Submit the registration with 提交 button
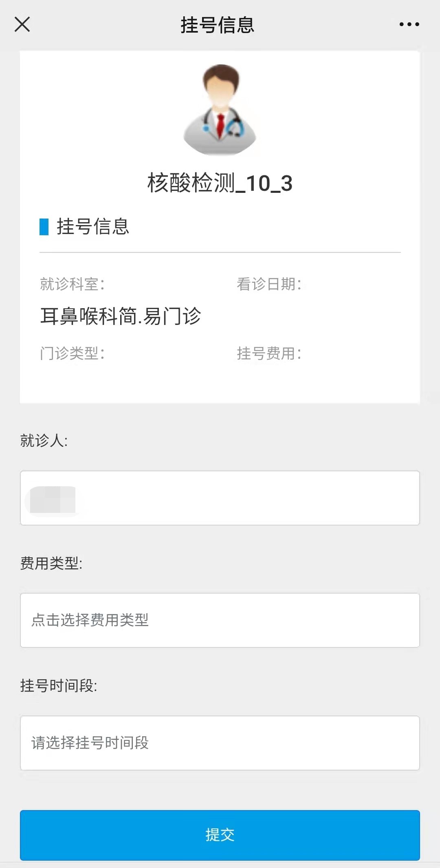The image size is (440, 868). coord(220,835)
